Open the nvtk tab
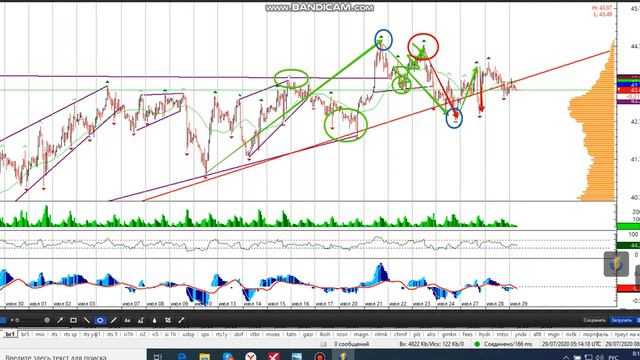The width and height of the screenshot is (640, 360). (x=571, y=334)
